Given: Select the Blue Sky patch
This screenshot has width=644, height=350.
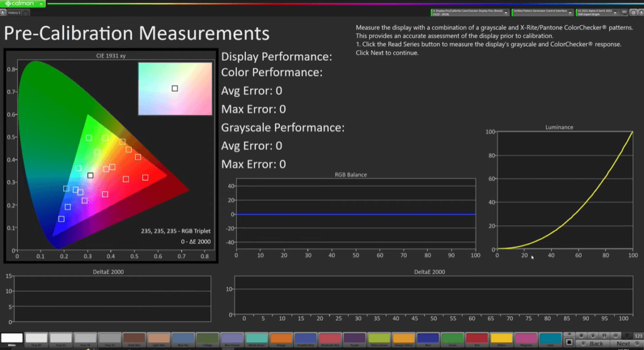Looking at the screenshot, I should pos(183,339).
